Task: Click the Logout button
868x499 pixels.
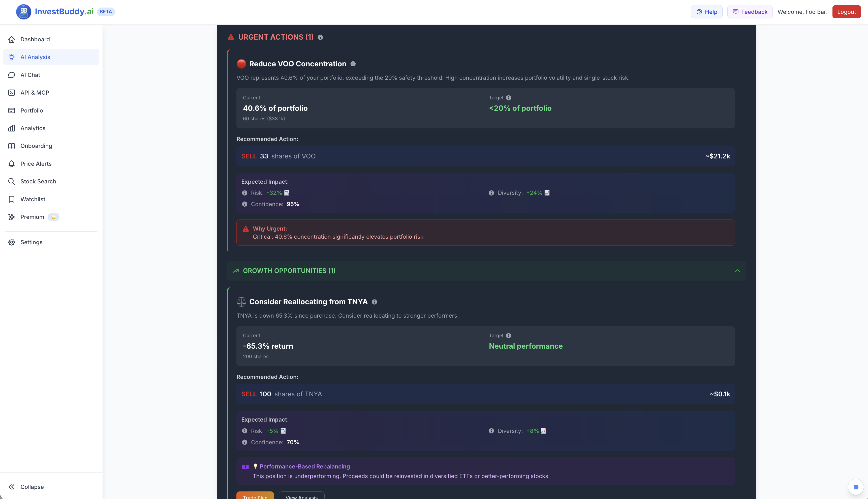Action: (x=846, y=11)
